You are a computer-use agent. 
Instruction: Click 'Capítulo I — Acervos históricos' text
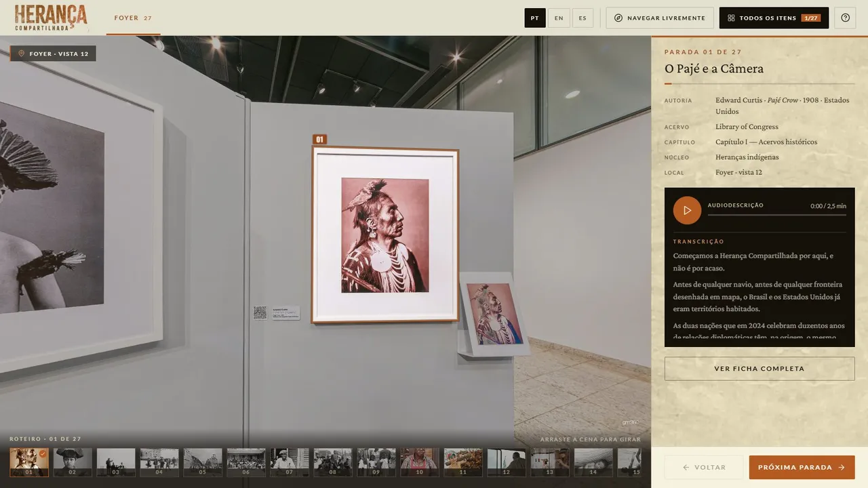[x=766, y=142]
